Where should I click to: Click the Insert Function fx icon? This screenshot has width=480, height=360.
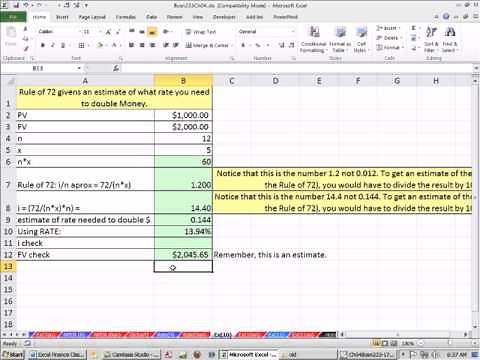tap(116, 68)
